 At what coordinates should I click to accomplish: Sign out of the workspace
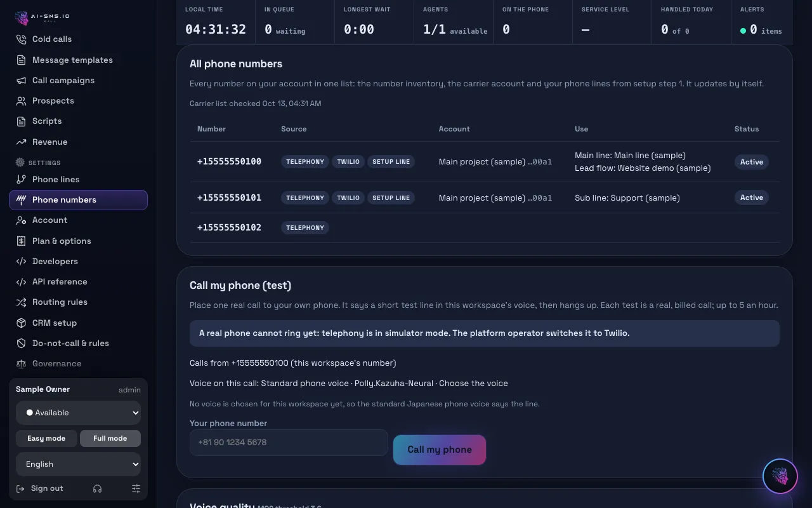click(x=39, y=488)
